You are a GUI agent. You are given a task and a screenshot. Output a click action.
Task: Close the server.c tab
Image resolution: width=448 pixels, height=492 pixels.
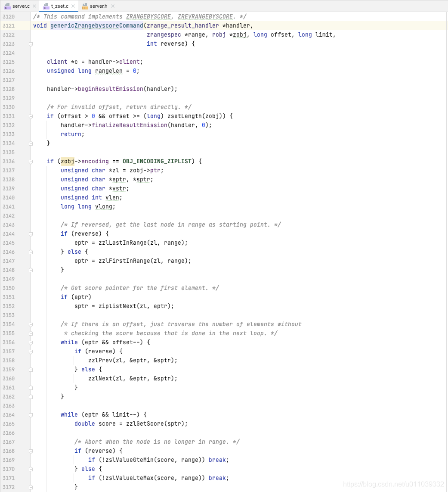click(x=34, y=6)
